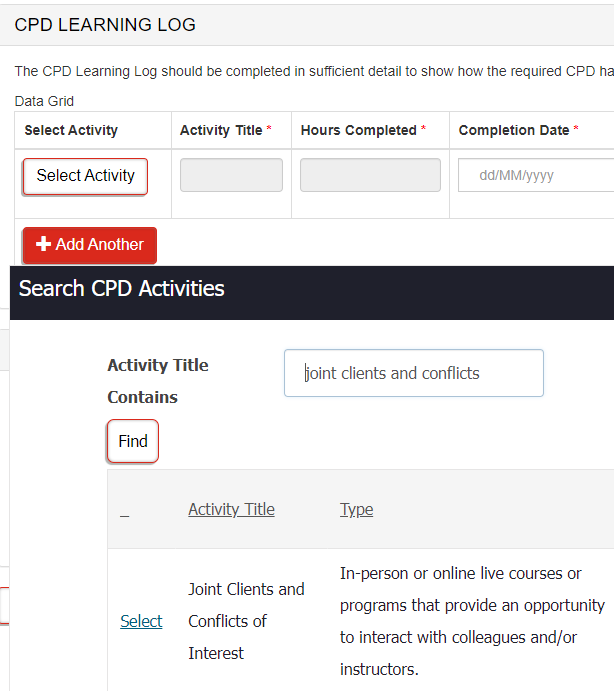Click the Select link for Joint Clients

(x=141, y=622)
